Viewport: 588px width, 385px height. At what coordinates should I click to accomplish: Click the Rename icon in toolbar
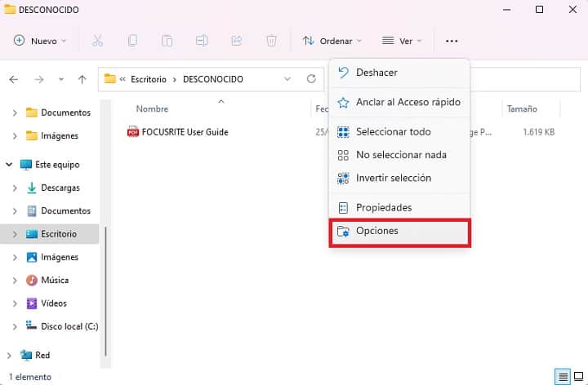coord(202,41)
